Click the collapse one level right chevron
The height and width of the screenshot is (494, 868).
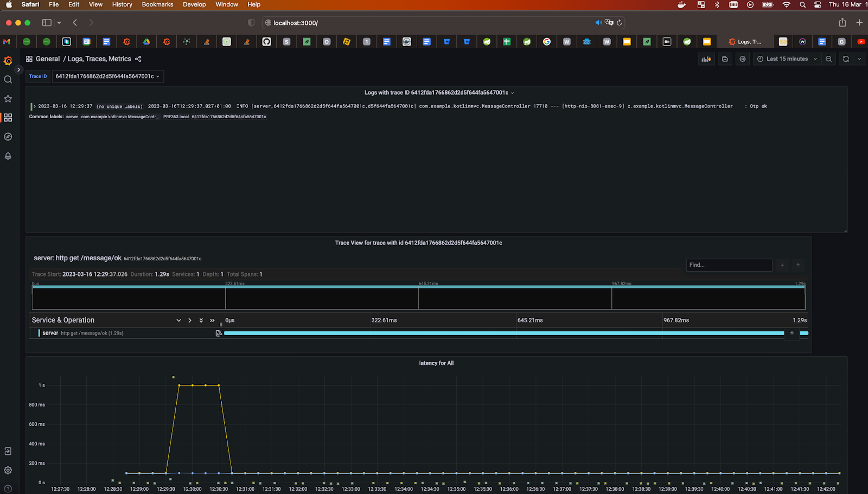pos(189,320)
